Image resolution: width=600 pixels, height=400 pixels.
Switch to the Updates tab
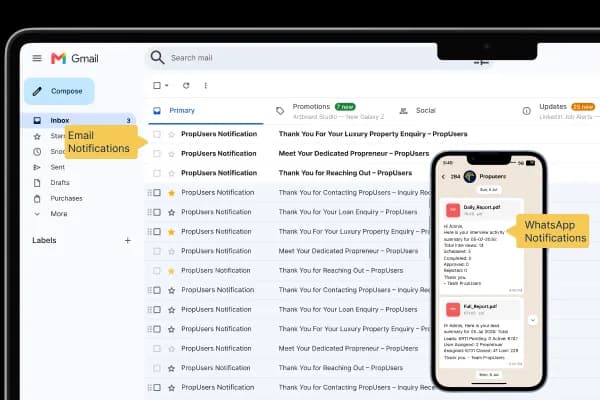(559, 111)
